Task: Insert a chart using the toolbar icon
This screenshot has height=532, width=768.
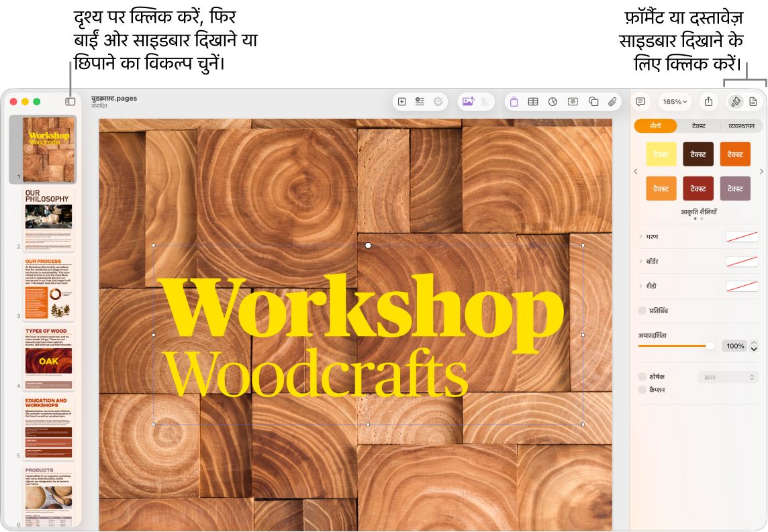Action: tap(553, 101)
